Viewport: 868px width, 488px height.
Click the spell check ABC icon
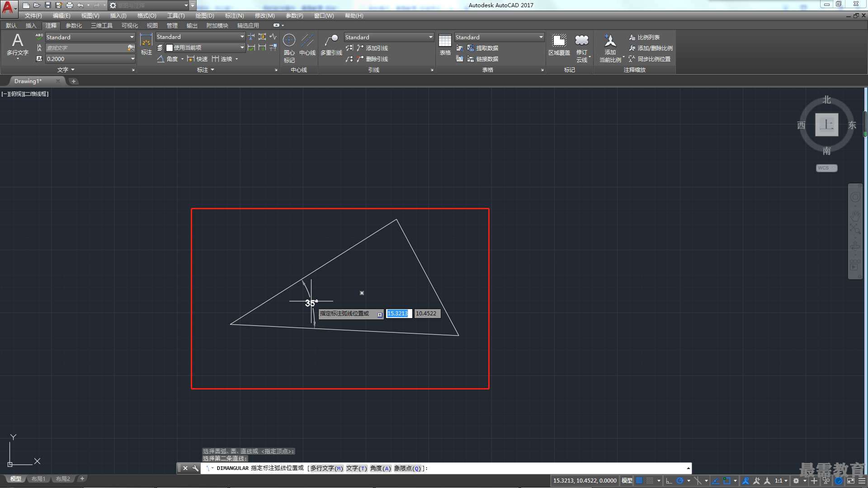(39, 37)
